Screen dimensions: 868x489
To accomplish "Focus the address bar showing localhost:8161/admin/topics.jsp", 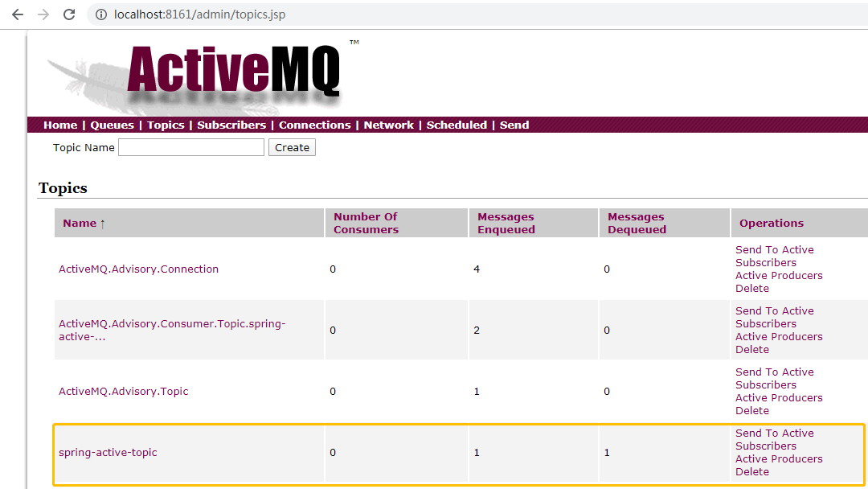I will (476, 14).
